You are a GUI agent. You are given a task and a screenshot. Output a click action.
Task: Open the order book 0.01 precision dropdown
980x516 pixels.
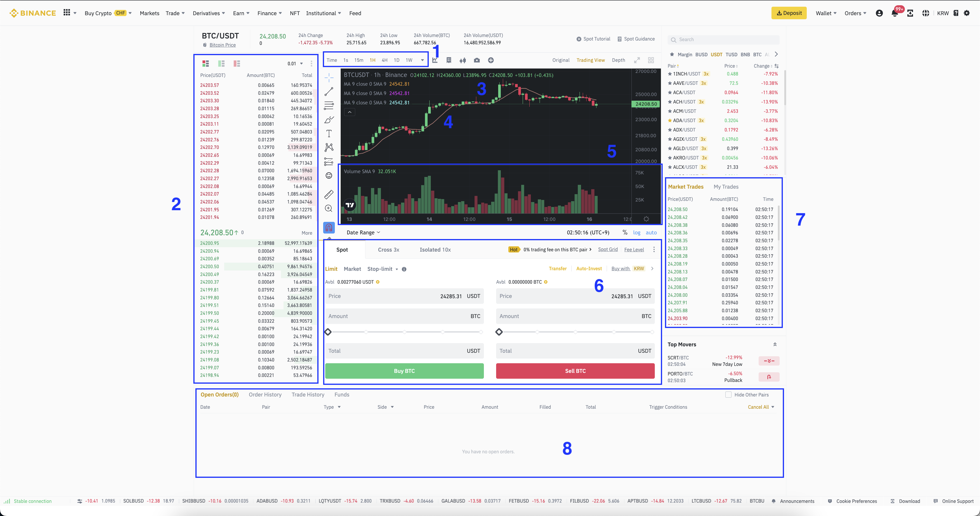[295, 64]
